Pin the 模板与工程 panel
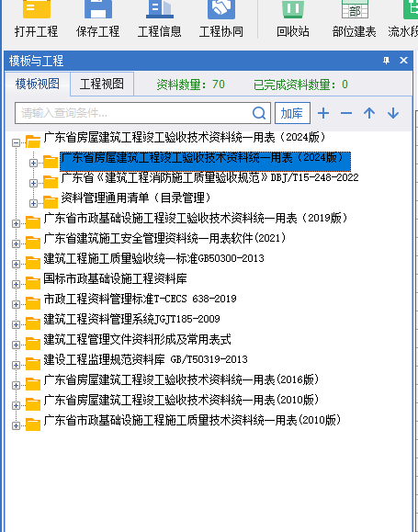This screenshot has height=532, width=418. pyautogui.click(x=386, y=61)
